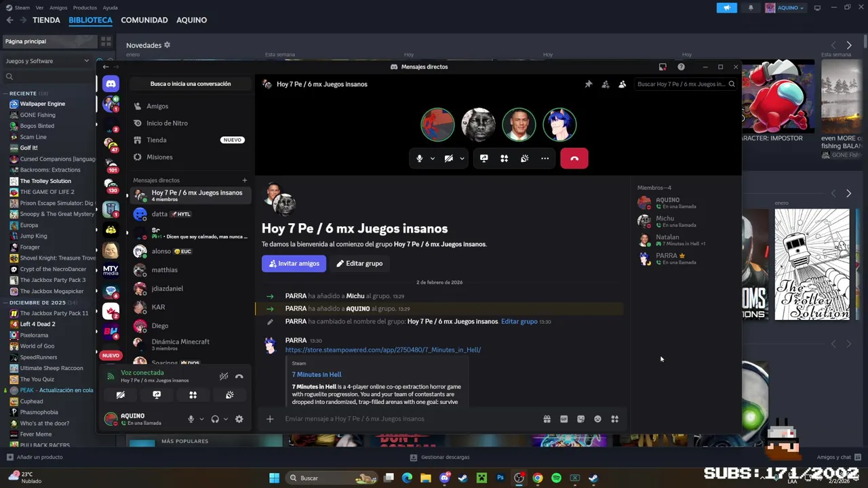Disconnect with phone icon in Voz conectada panel
The height and width of the screenshot is (488, 868).
pos(239,376)
